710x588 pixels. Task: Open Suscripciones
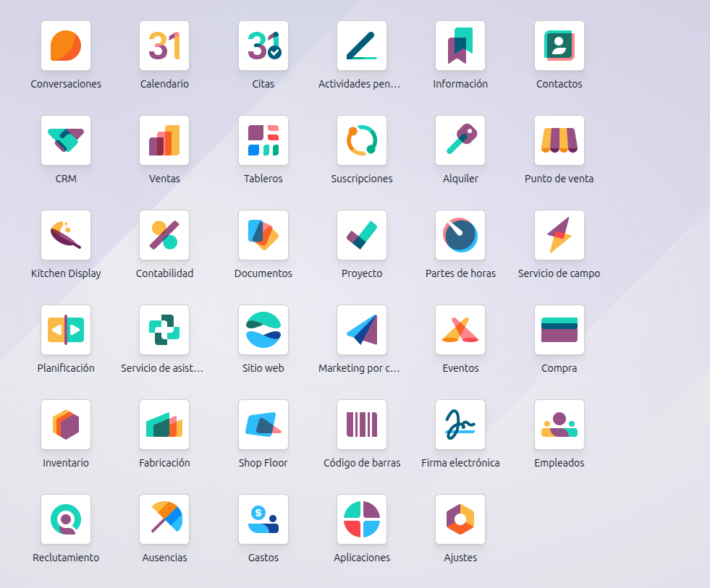(361, 140)
